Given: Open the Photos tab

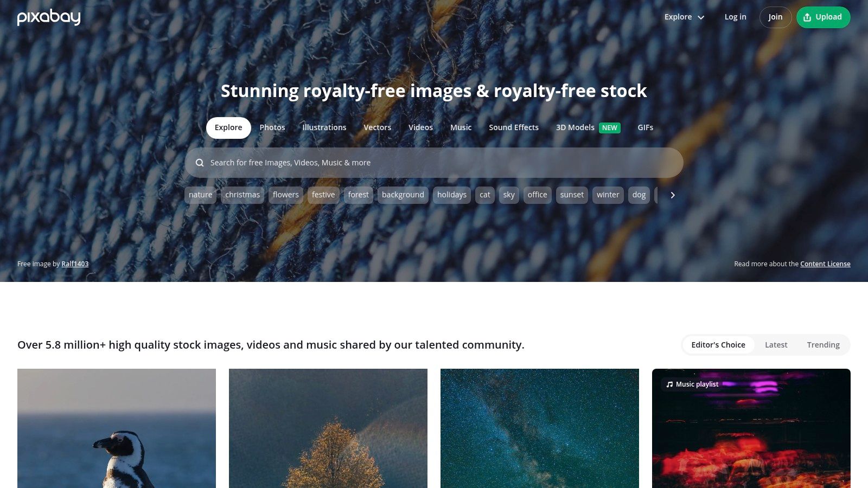Looking at the screenshot, I should tap(272, 128).
